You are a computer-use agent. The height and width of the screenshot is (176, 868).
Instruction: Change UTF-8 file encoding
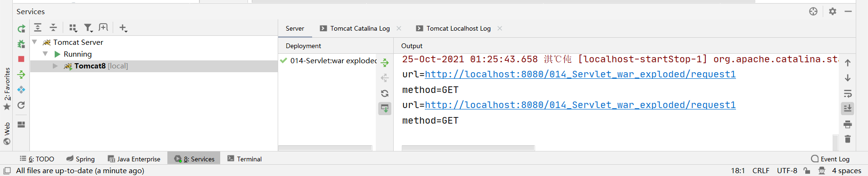click(787, 171)
